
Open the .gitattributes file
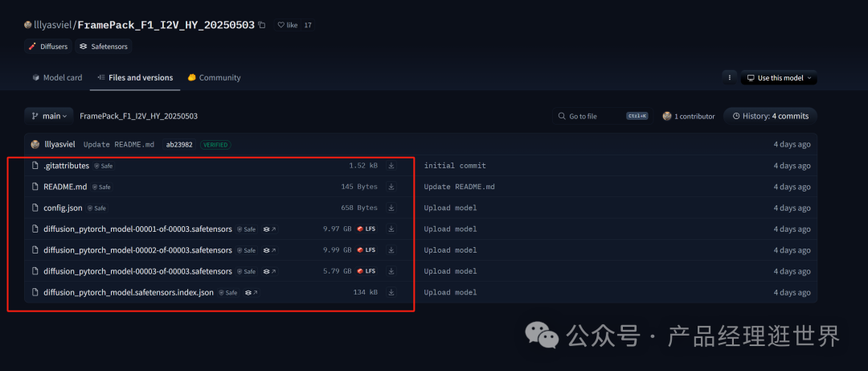[66, 165]
